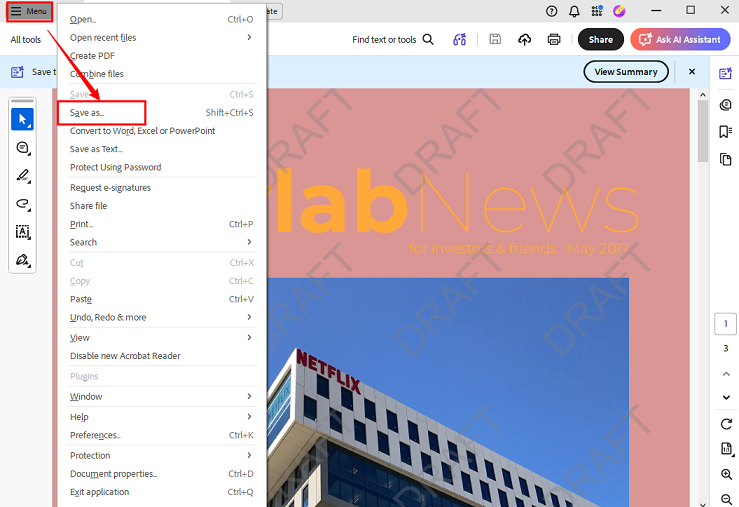The width and height of the screenshot is (739, 507).
Task: Open Preferences... menu item
Action: pyautogui.click(x=161, y=435)
